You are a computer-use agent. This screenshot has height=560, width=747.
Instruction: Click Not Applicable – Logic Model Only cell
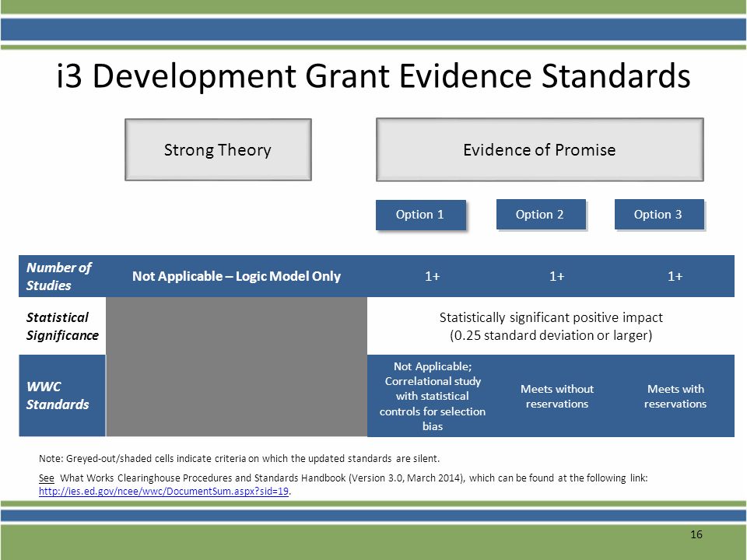pos(237,276)
